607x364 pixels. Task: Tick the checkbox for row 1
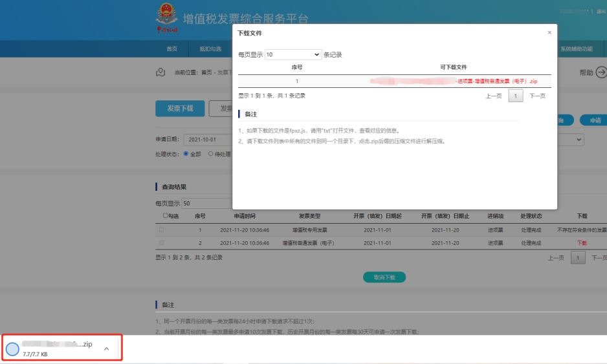point(162,230)
